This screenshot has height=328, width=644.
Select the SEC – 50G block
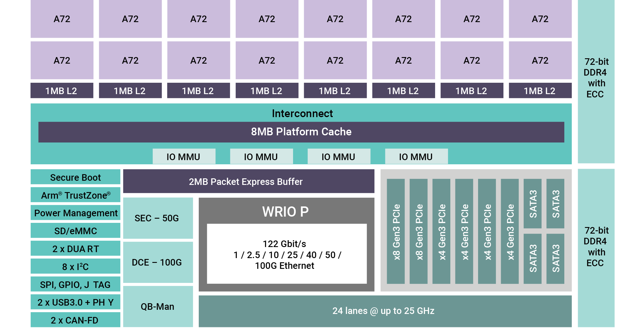click(158, 218)
